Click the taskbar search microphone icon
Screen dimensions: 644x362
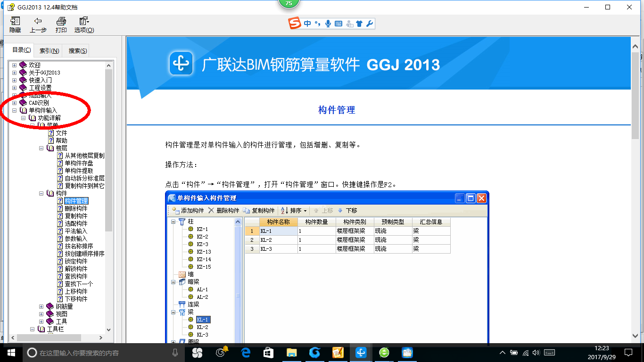175,353
